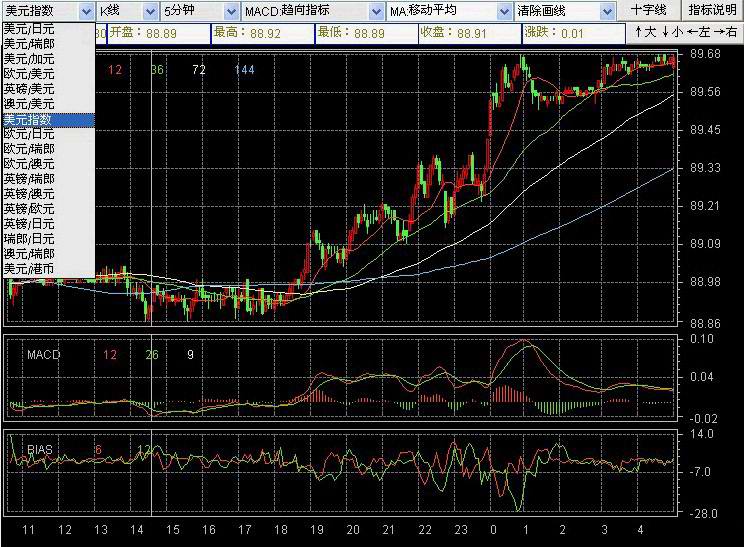Click the 0.10 MACD axis label
Image resolution: width=744 pixels, height=547 pixels.
tap(702, 339)
